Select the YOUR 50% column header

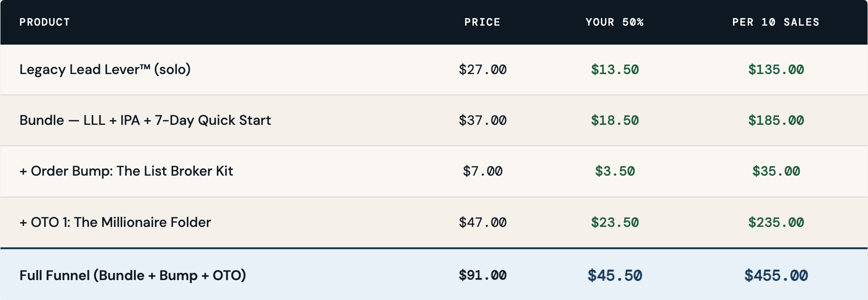[614, 22]
